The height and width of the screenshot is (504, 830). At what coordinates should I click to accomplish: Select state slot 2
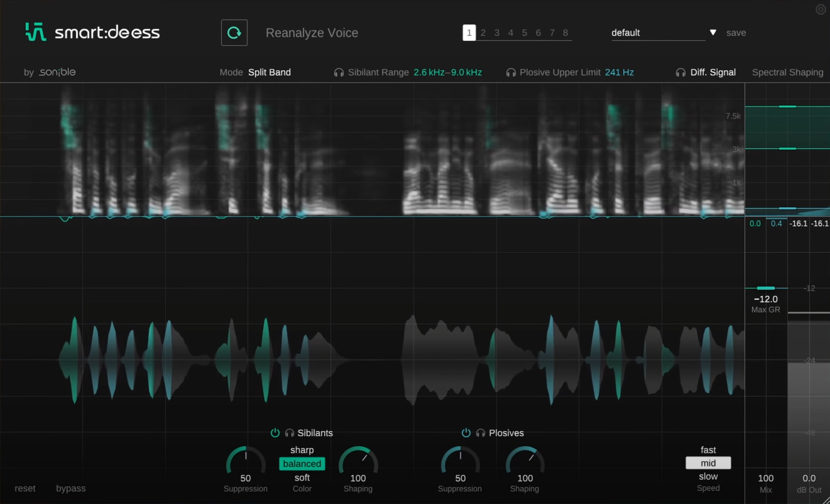click(483, 33)
